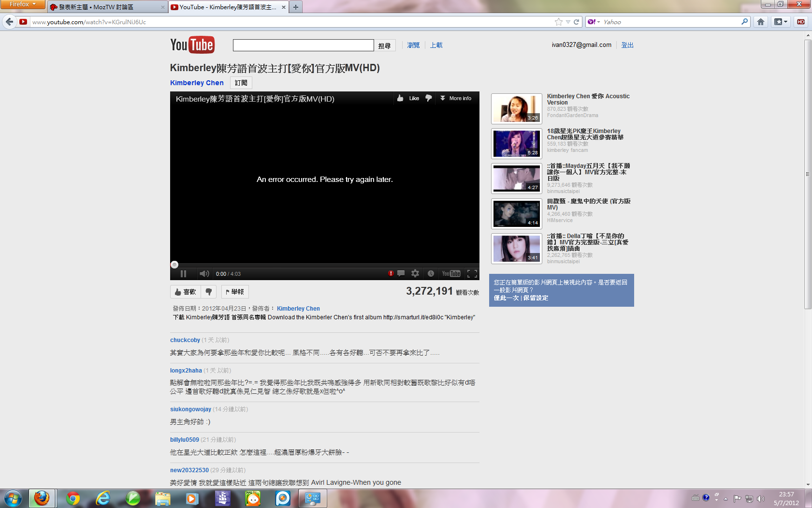Viewport: 812px width, 508px height.
Task: Click the Action Center flag in the tray
Action: click(737, 498)
